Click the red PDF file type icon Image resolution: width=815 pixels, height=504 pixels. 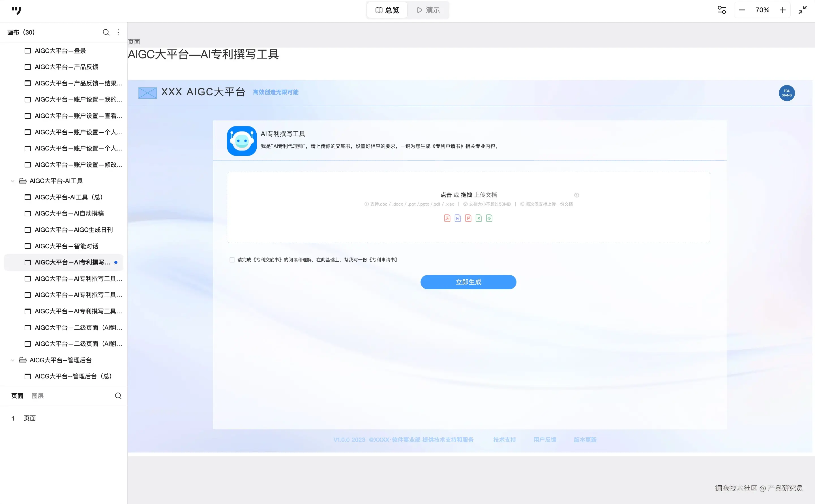(x=447, y=218)
